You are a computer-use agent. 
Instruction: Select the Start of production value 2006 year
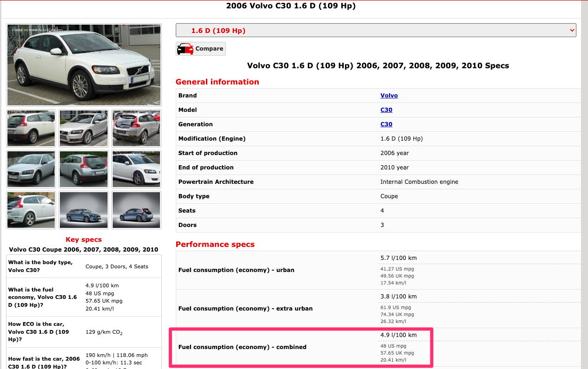click(395, 153)
